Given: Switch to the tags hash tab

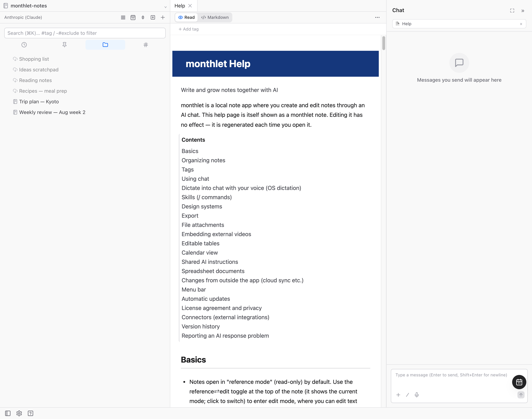Looking at the screenshot, I should 146,45.
